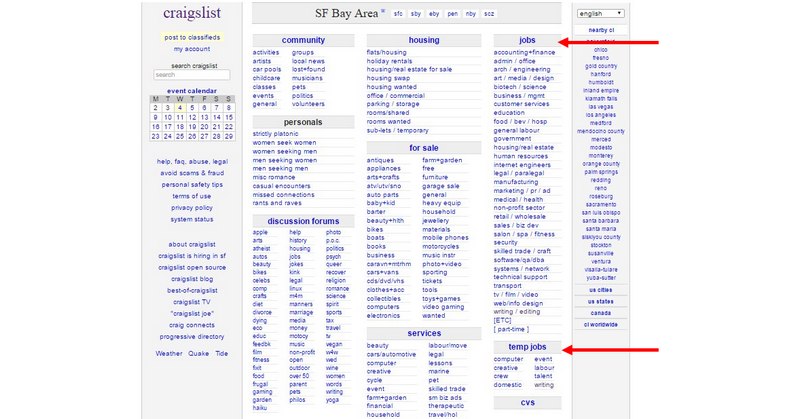Image resolution: width=800 pixels, height=419 pixels.
Task: Expand the canada list
Action: (601, 313)
